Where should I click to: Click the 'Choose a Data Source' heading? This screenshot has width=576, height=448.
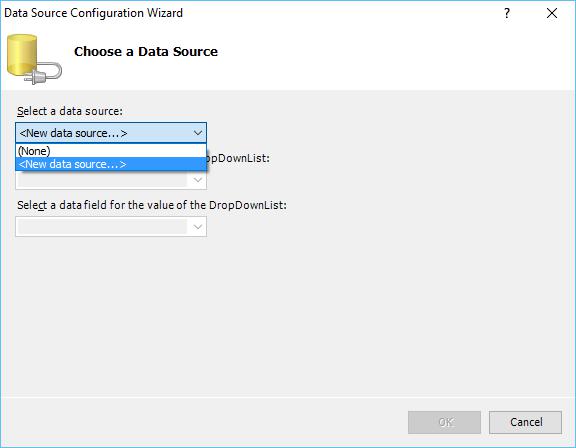146,51
